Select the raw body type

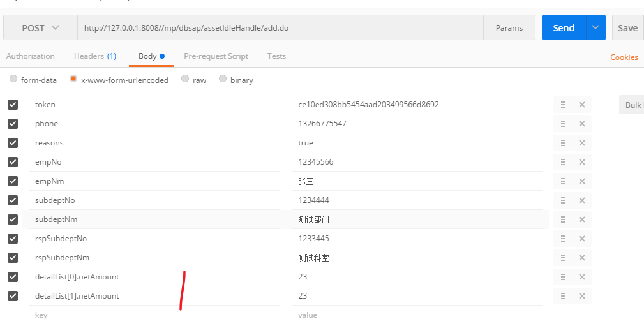tap(185, 78)
